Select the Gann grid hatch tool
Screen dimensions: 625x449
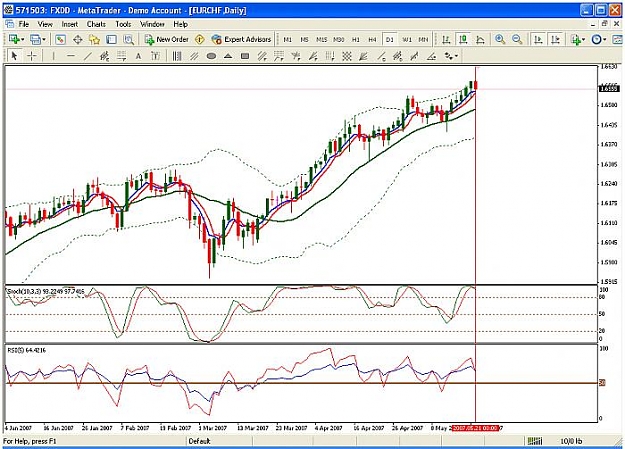pyautogui.click(x=347, y=56)
